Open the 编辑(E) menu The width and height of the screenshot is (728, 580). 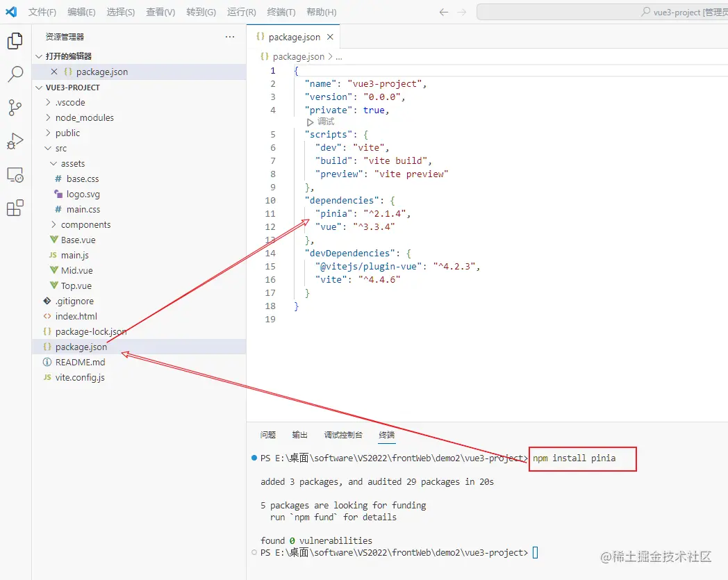[x=81, y=12]
